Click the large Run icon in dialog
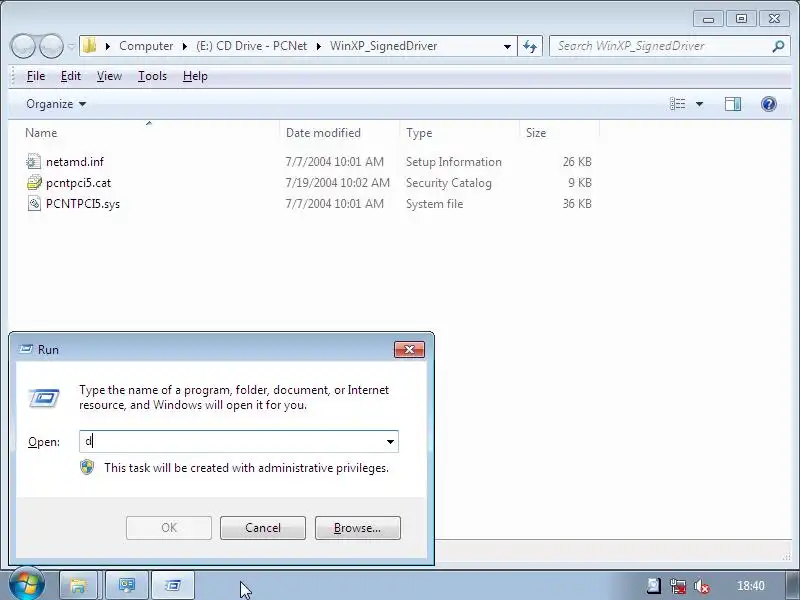 point(44,398)
